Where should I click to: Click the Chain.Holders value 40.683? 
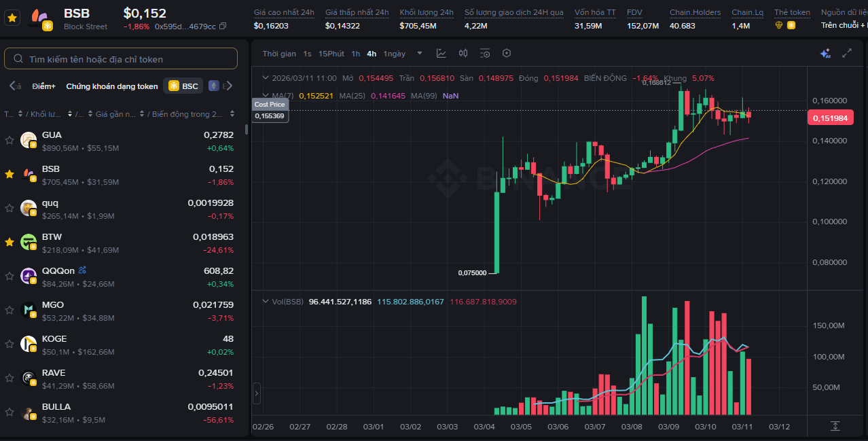point(683,26)
